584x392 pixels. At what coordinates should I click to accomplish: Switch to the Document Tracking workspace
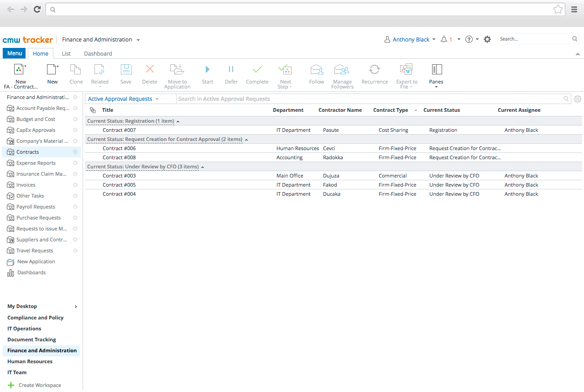[x=31, y=340]
